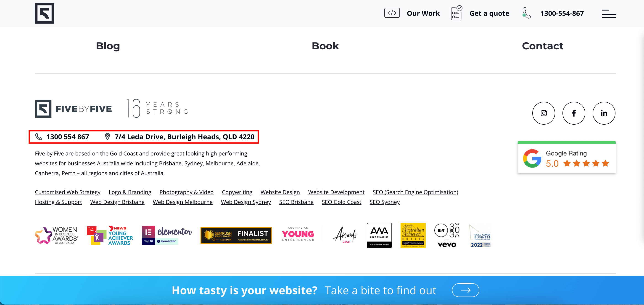
Task: Click the header phone handset icon
Action: click(x=526, y=13)
